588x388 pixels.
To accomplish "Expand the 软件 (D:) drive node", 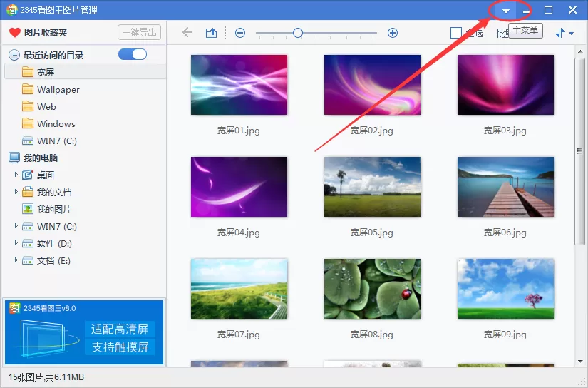I will tap(16, 243).
